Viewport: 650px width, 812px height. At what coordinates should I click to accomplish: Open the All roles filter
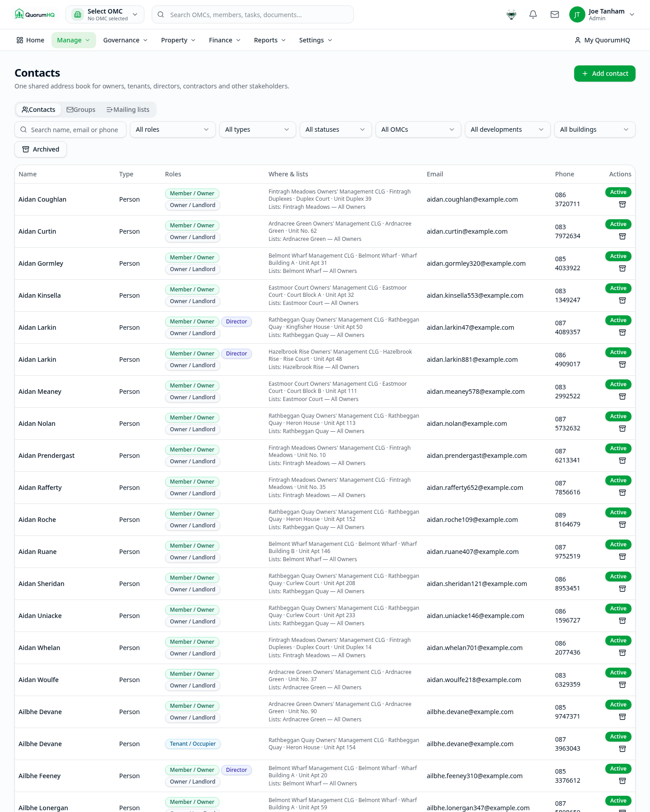[x=172, y=129]
